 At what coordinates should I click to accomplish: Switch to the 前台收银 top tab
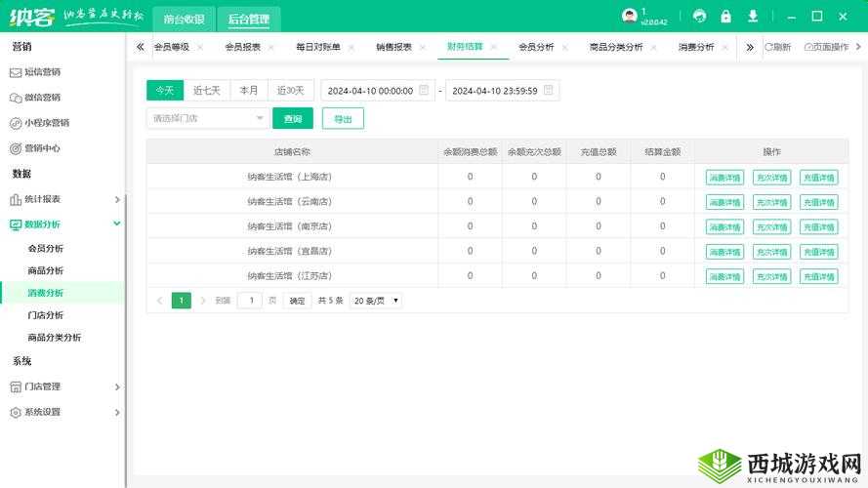185,20
